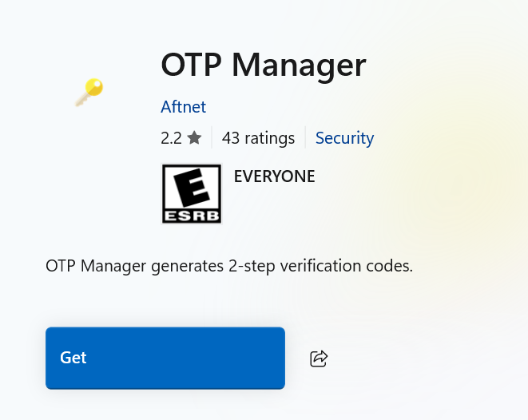Open the Aftnet publisher link

183,107
